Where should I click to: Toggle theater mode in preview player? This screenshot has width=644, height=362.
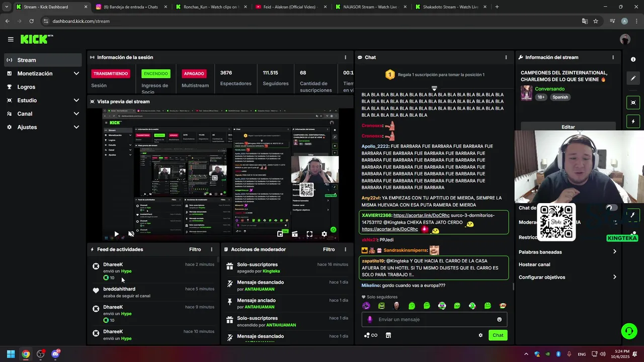pyautogui.click(x=295, y=234)
